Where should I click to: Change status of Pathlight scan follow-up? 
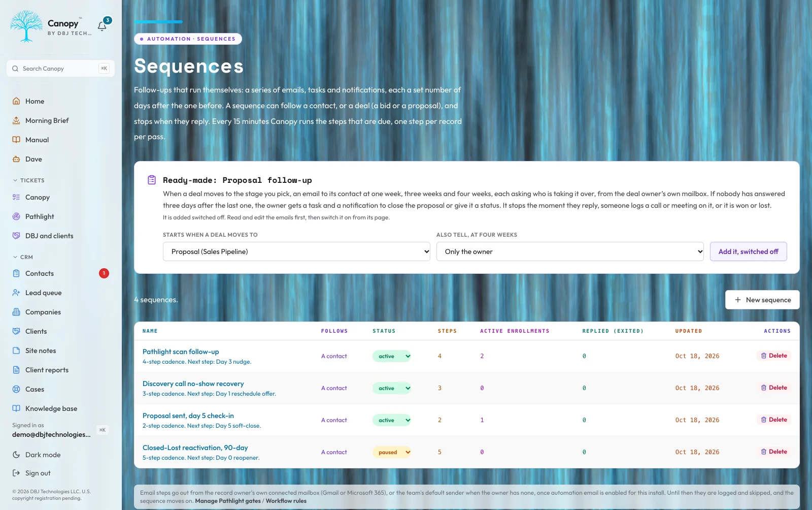(392, 356)
